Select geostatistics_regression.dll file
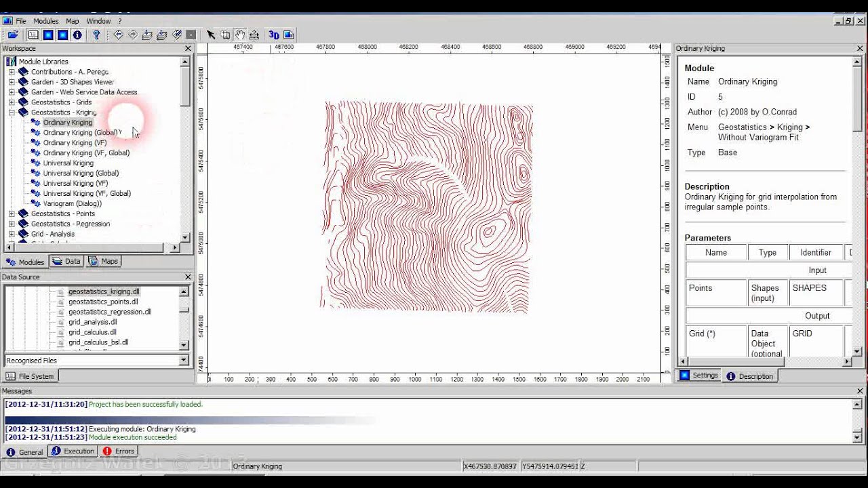This screenshot has width=868, height=488. point(110,312)
